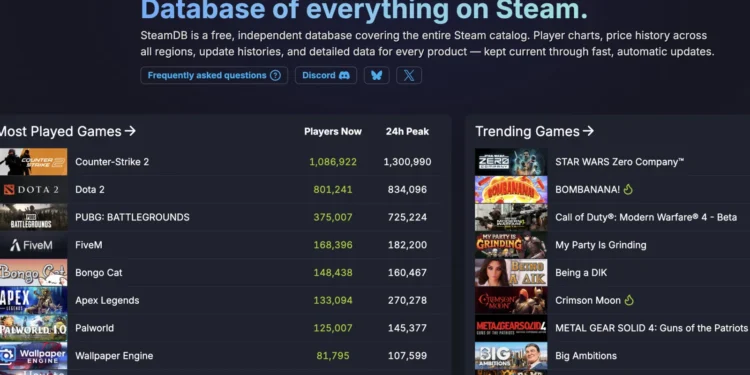Image resolution: width=750 pixels, height=375 pixels.
Task: Click the Dota 2 logo thumbnail
Action: point(33,189)
